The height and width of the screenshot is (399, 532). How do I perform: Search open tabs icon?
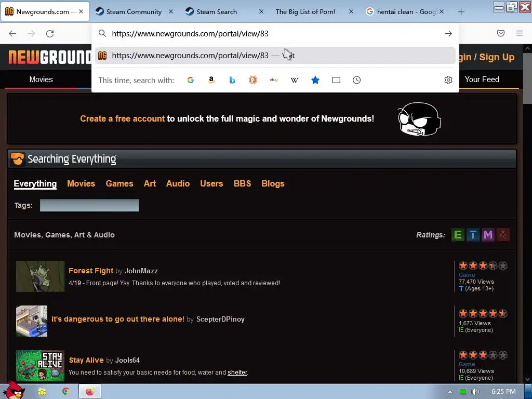[x=336, y=80]
